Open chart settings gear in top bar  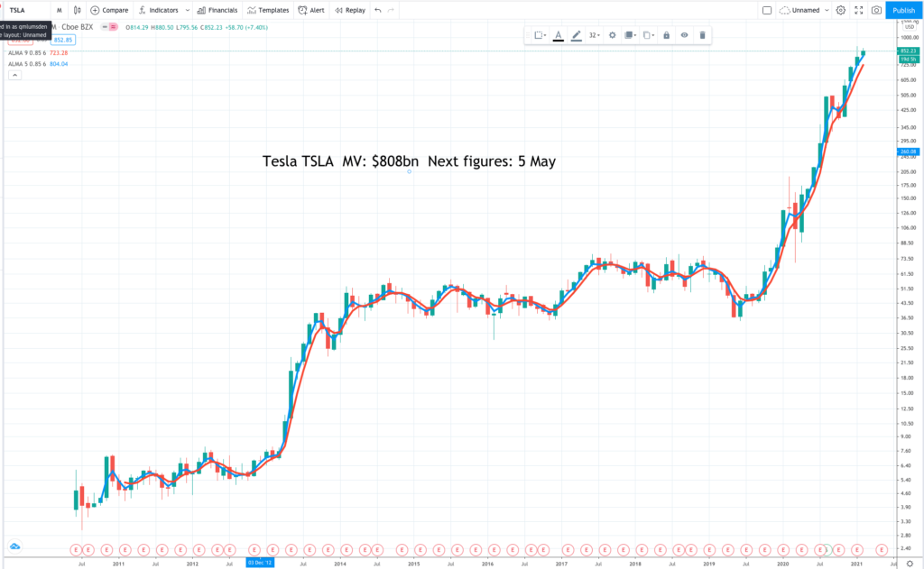click(841, 10)
